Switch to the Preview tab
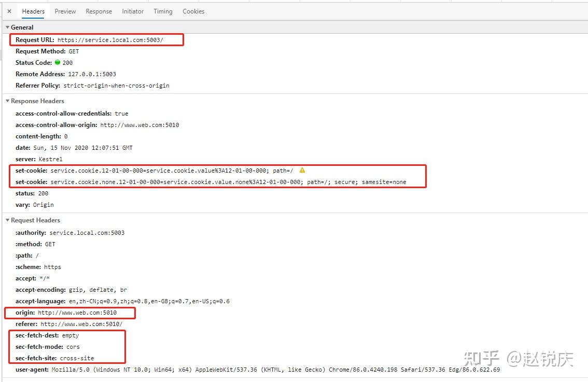Viewport: 588px width, 382px height. coord(65,11)
